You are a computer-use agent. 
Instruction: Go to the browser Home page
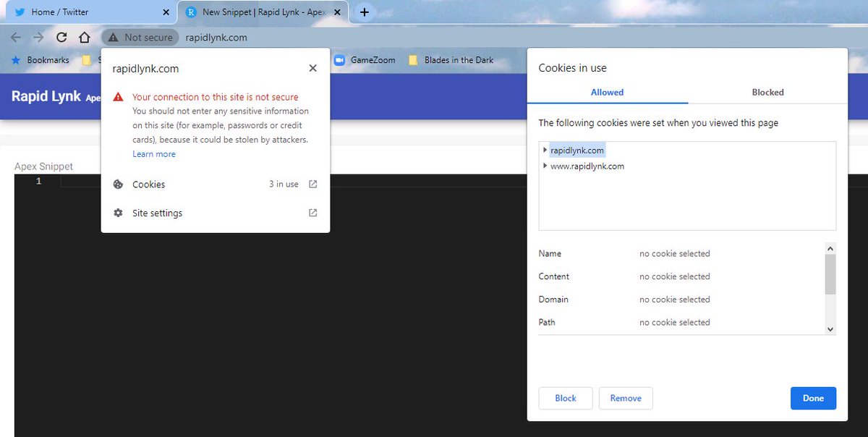coord(85,38)
